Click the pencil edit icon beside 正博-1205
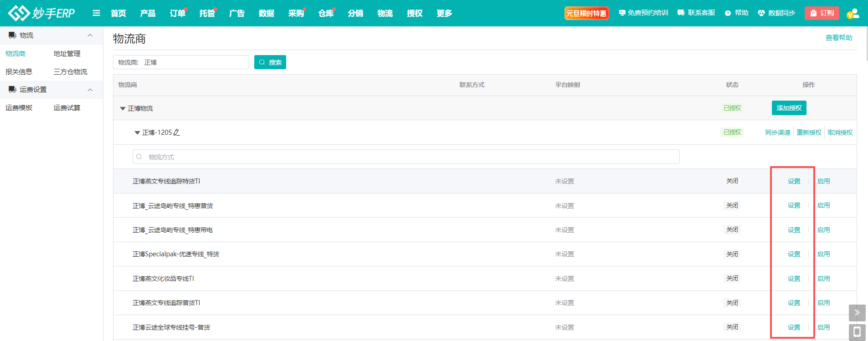Image resolution: width=868 pixels, height=341 pixels. [177, 132]
